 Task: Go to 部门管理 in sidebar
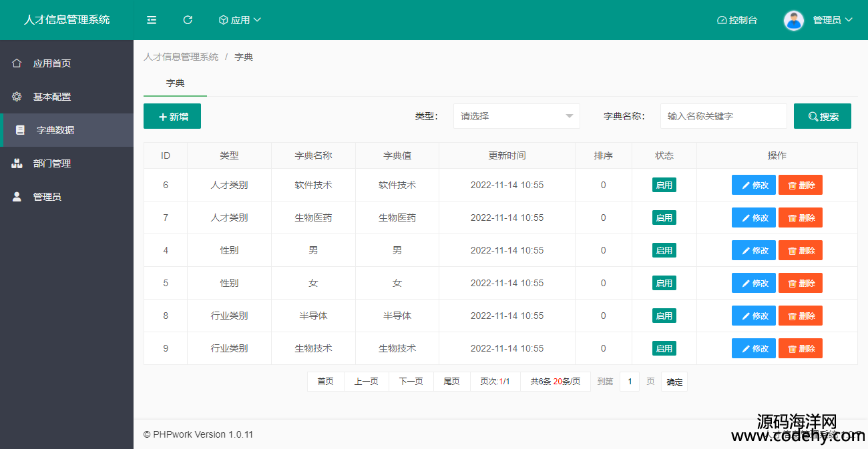pyautogui.click(x=52, y=163)
